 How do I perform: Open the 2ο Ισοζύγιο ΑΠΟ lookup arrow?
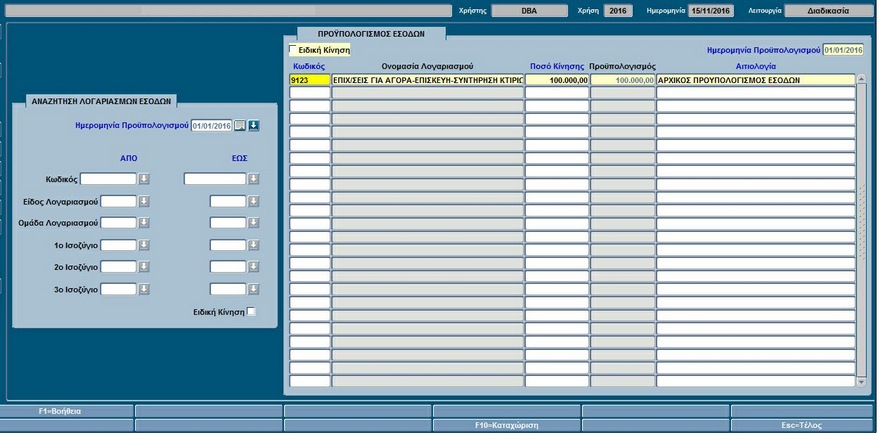(x=144, y=267)
